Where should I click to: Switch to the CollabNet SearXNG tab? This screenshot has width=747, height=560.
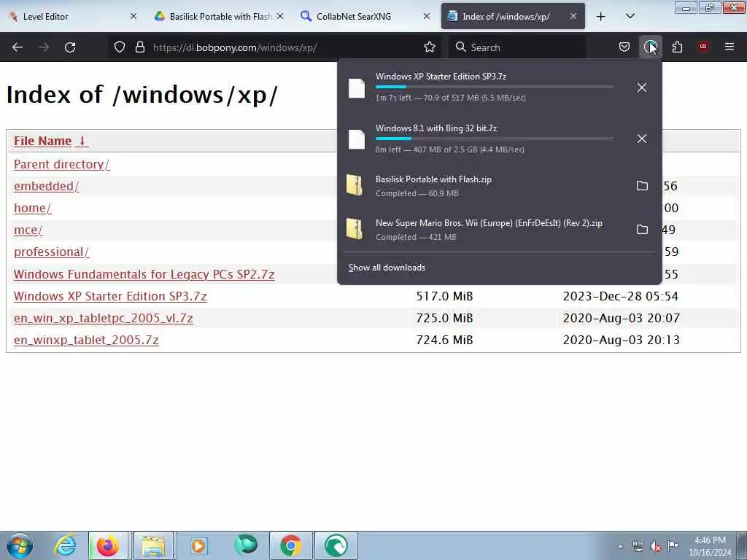[x=365, y=16]
